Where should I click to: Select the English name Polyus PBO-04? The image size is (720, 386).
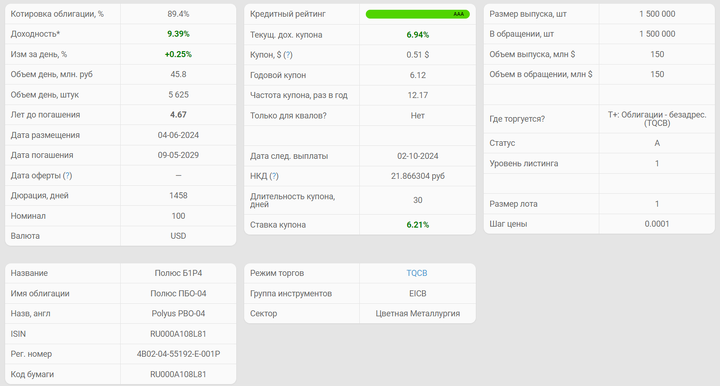click(x=178, y=313)
